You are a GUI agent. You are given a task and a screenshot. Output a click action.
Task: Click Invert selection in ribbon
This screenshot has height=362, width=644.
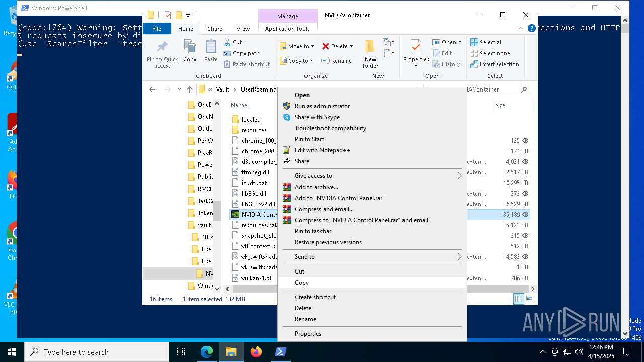(x=495, y=64)
